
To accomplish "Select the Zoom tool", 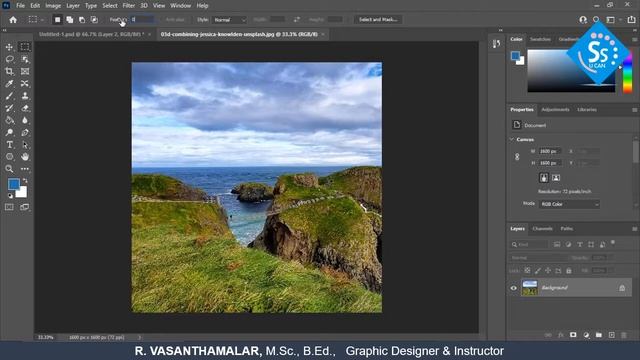I will point(9,169).
